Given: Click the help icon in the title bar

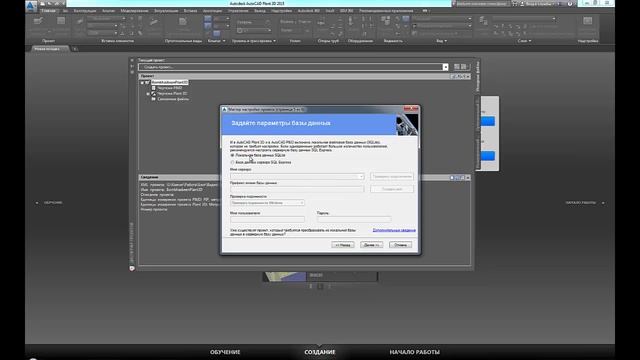Looking at the screenshot, I should [x=570, y=4].
